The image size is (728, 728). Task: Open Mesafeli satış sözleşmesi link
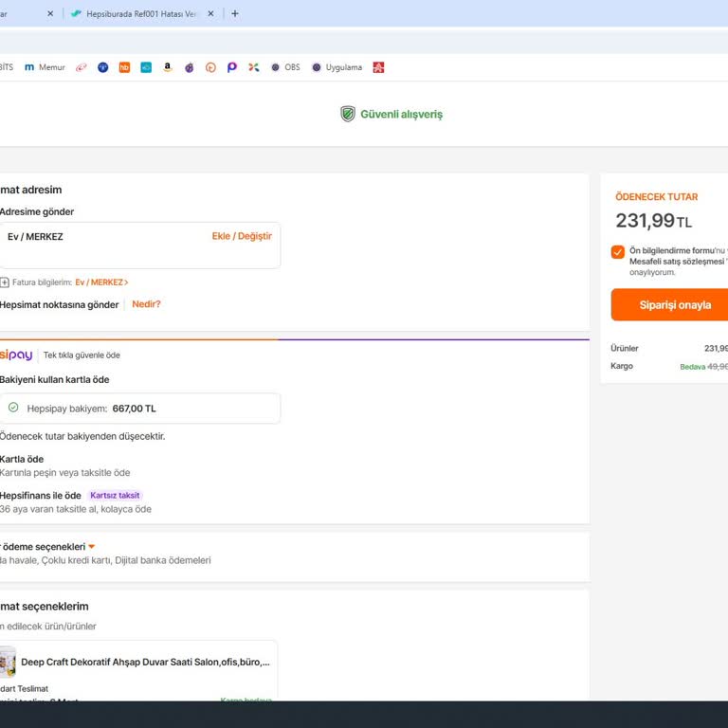click(677, 262)
